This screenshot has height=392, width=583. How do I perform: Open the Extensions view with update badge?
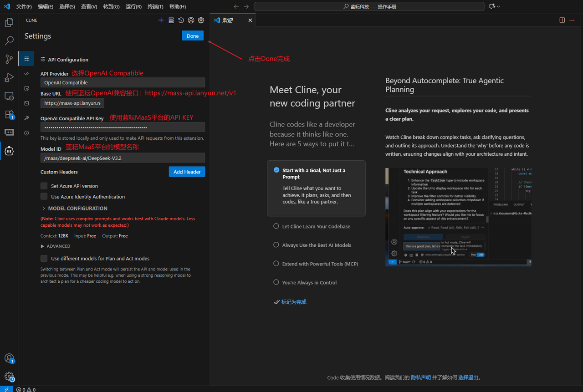9,114
